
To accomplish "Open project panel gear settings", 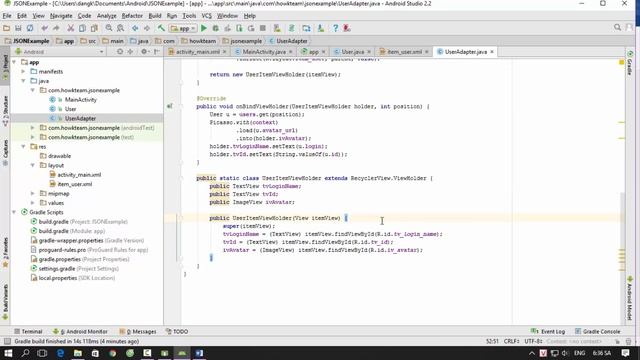I will point(144,52).
